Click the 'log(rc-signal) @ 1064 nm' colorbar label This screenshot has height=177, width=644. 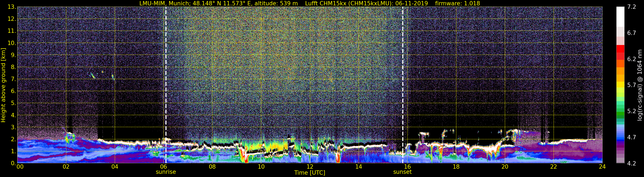click(639, 85)
